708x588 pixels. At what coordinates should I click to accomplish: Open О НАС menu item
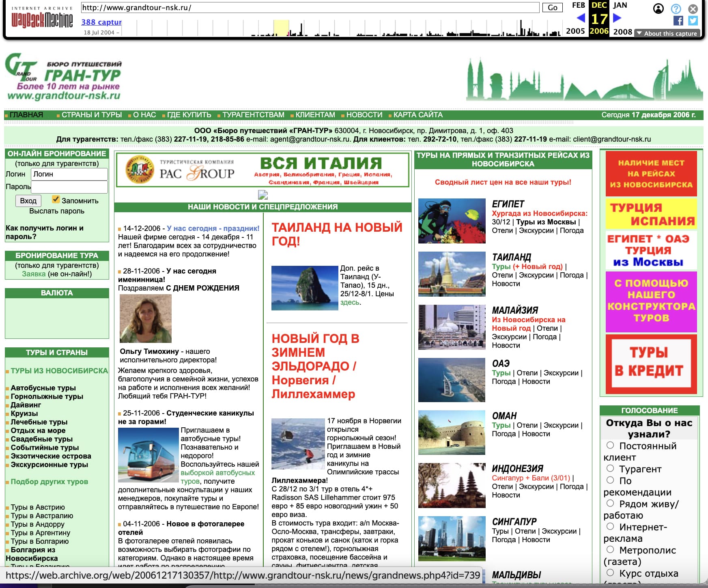pos(144,115)
